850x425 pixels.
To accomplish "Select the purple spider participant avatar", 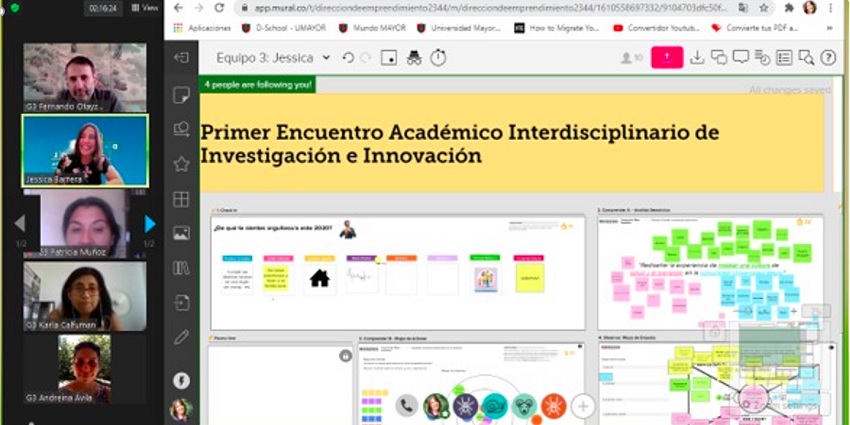I will pos(465,406).
